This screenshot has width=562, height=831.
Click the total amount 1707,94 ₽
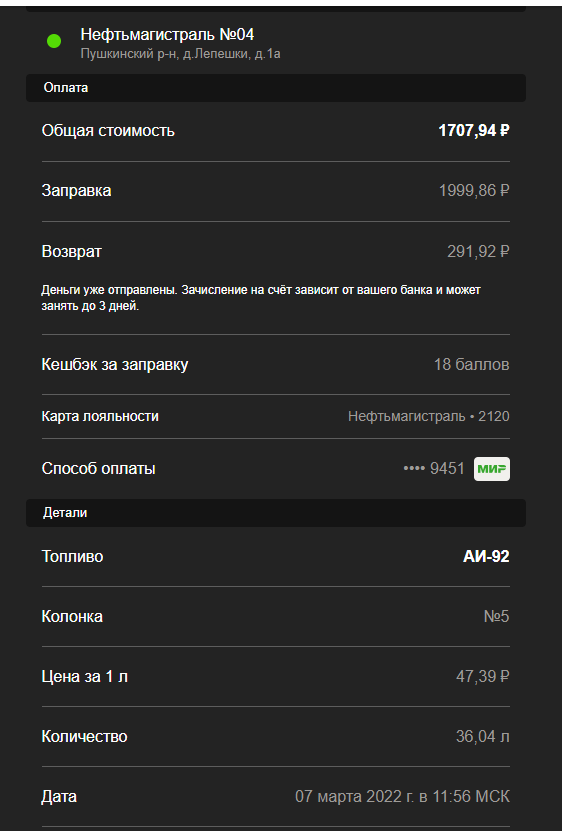coord(474,130)
